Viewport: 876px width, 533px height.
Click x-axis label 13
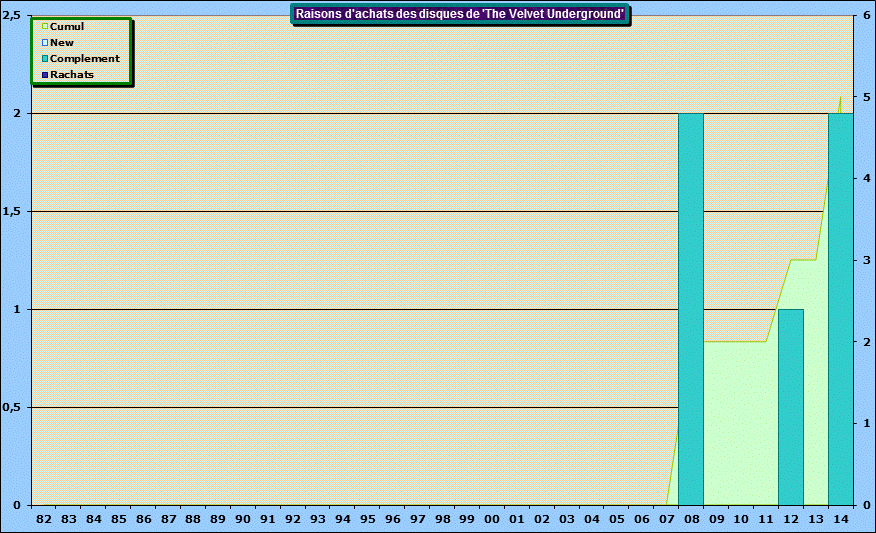[816, 519]
